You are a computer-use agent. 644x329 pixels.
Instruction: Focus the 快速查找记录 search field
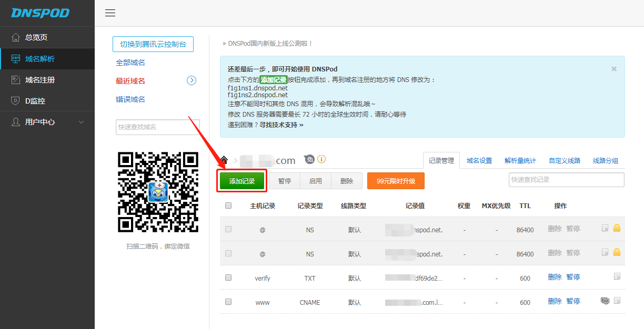pyautogui.click(x=566, y=180)
